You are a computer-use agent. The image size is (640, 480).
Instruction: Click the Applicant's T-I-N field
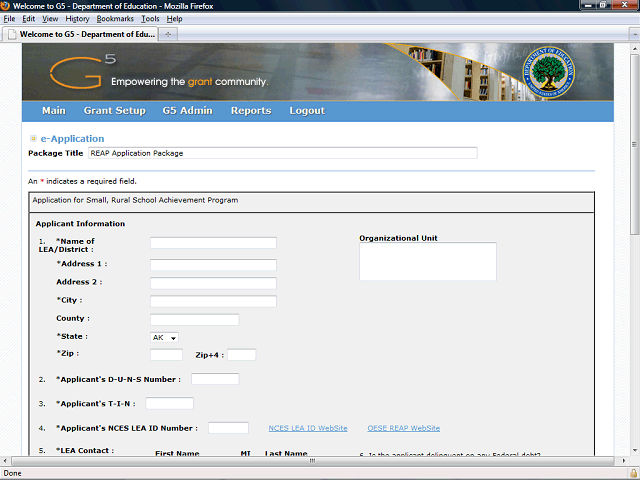pyautogui.click(x=169, y=403)
